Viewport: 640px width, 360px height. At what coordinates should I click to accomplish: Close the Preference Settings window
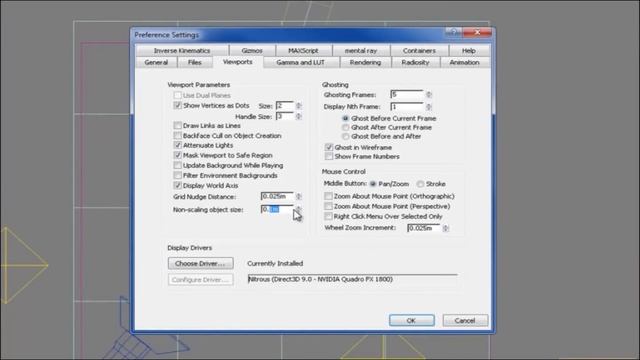(477, 32)
